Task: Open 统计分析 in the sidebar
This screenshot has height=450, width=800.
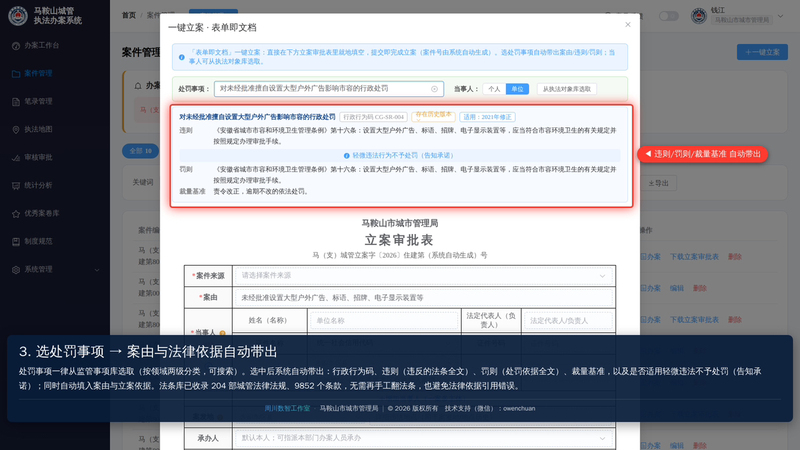Action: click(x=38, y=185)
